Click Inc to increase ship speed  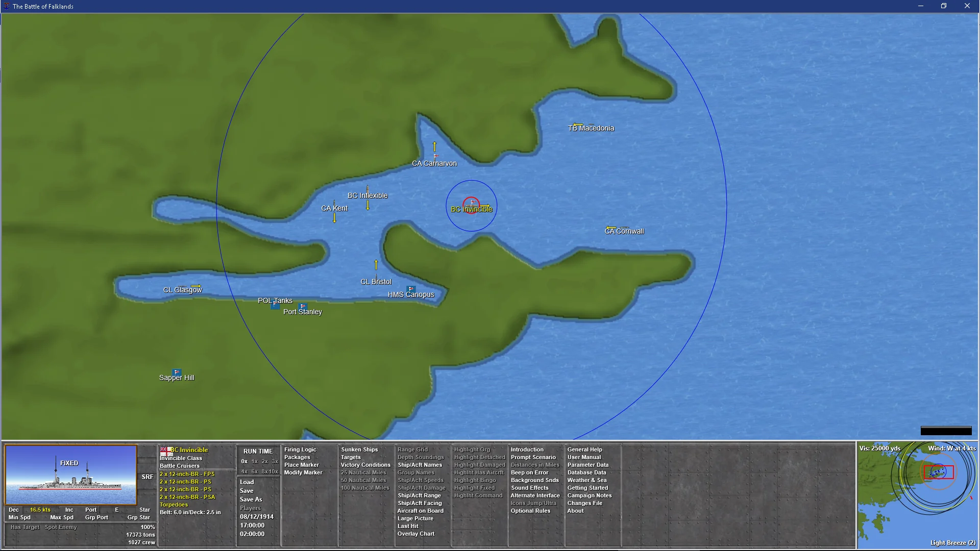click(69, 510)
